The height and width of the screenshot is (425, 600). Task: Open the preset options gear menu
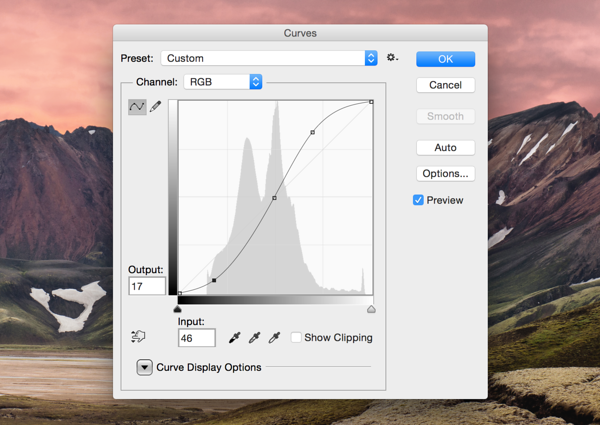pos(392,58)
